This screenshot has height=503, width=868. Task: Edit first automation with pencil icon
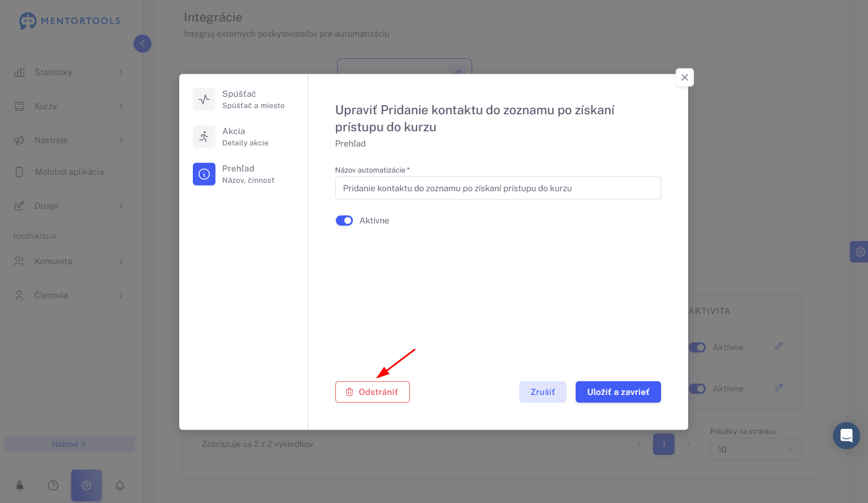[779, 346]
